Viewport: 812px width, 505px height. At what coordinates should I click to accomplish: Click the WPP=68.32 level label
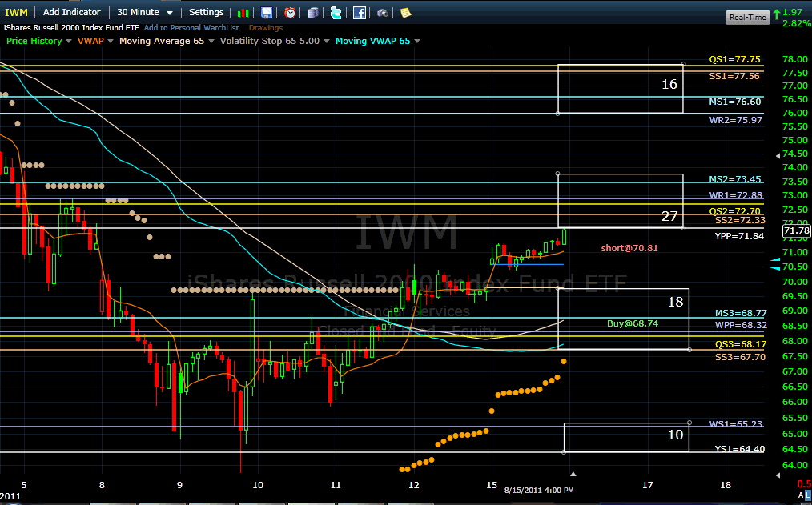pyautogui.click(x=741, y=325)
